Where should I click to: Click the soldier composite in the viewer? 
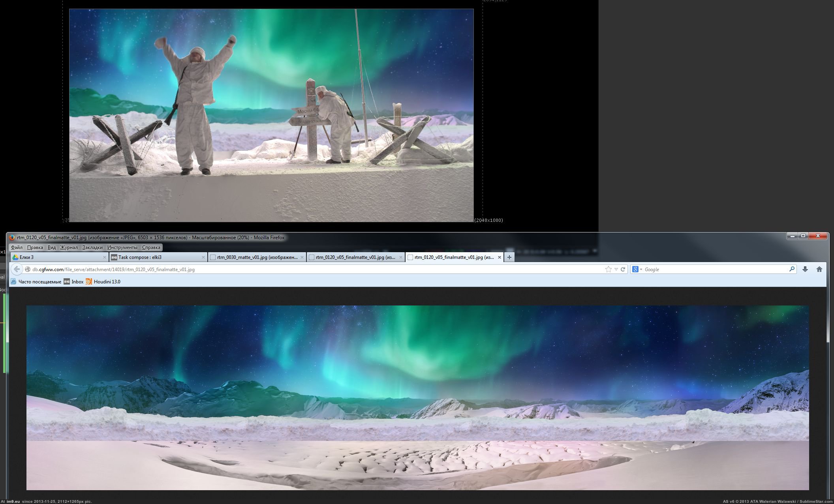click(271, 115)
